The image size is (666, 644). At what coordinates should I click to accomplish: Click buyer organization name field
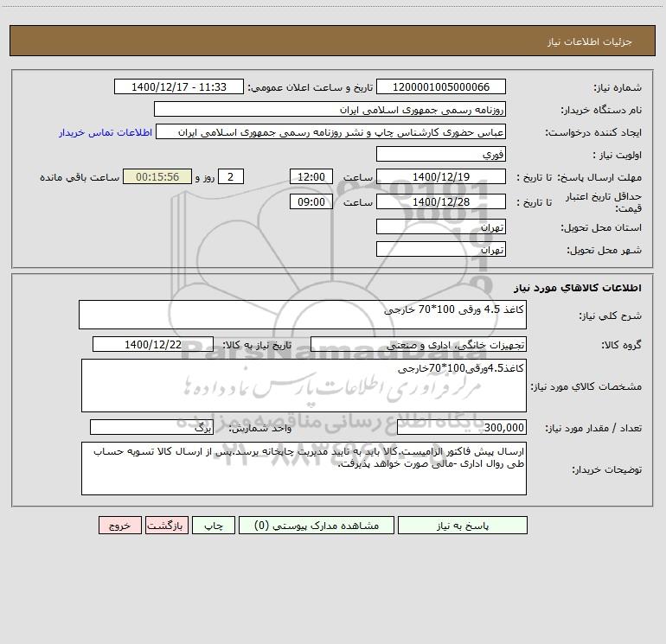(x=330, y=109)
